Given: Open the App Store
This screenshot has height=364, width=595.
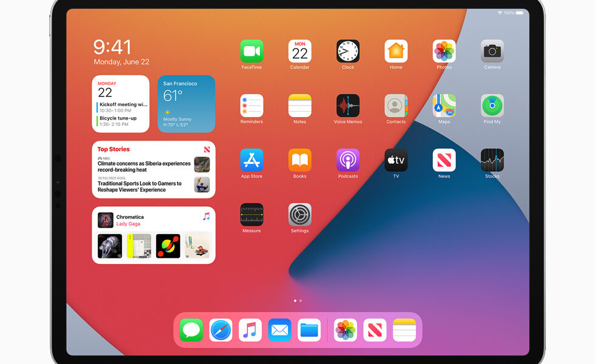Looking at the screenshot, I should point(251,160).
